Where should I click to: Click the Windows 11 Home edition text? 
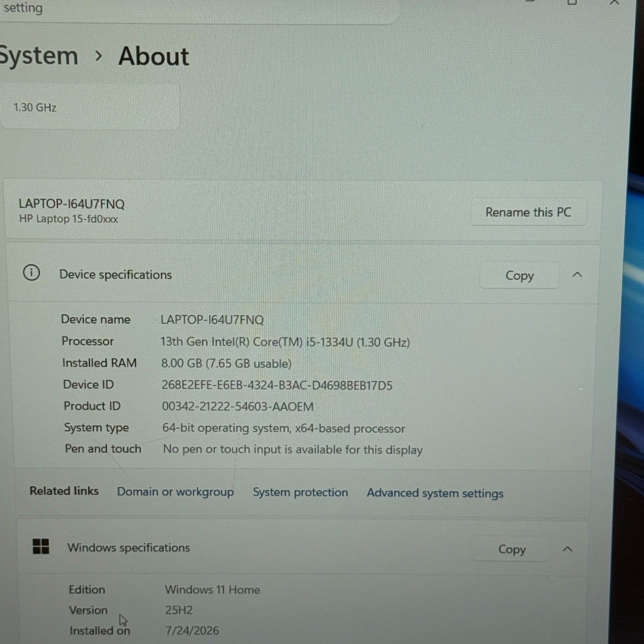(x=213, y=589)
